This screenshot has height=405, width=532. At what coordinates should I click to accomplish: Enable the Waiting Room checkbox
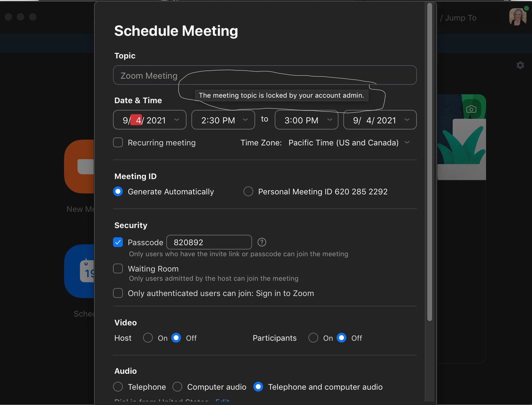118,268
